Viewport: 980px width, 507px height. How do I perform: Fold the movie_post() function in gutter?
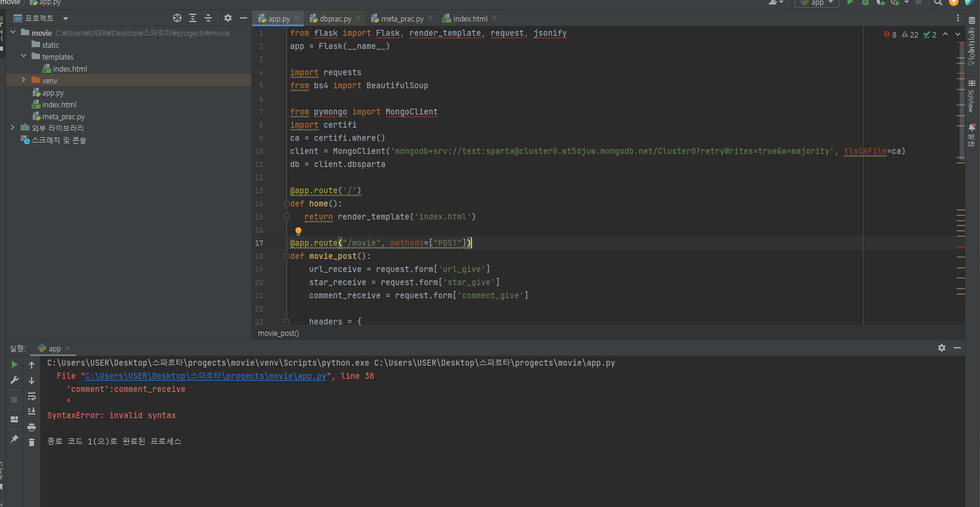tap(286, 256)
